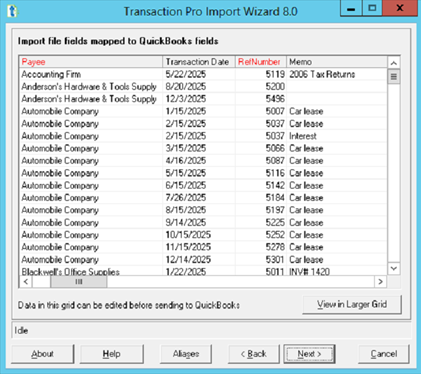Screen dimensions: 421x374
Task: Select the RefNumber cell 5184
Action: [261, 198]
